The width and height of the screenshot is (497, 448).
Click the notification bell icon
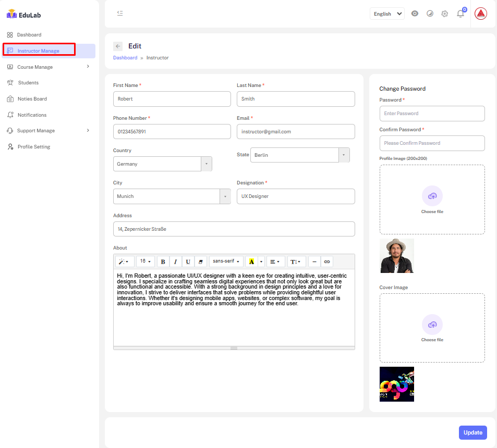click(460, 14)
